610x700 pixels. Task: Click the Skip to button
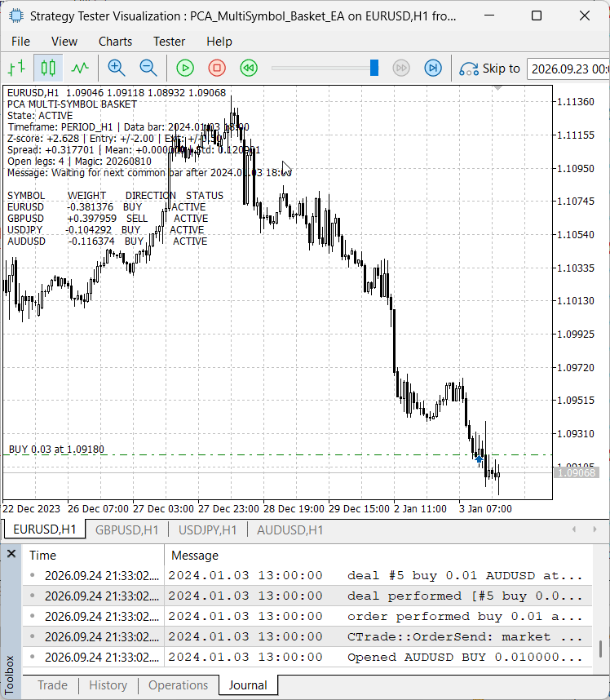point(489,69)
